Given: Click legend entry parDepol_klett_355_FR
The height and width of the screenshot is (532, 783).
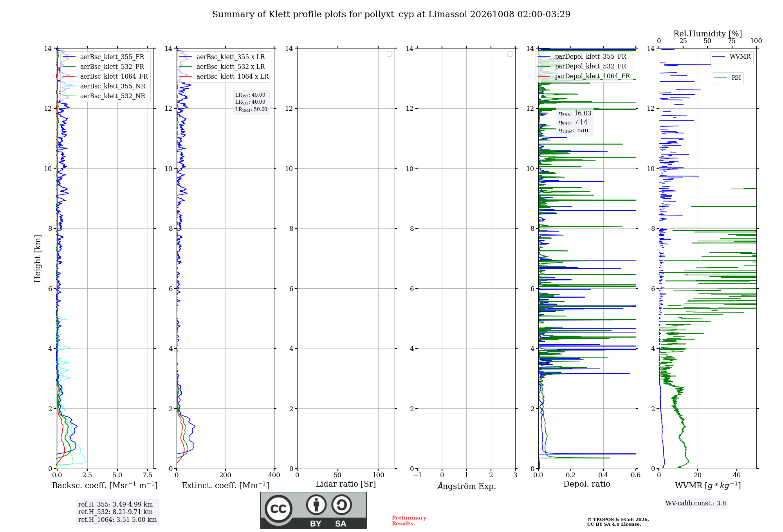Looking at the screenshot, I should tap(582, 56).
